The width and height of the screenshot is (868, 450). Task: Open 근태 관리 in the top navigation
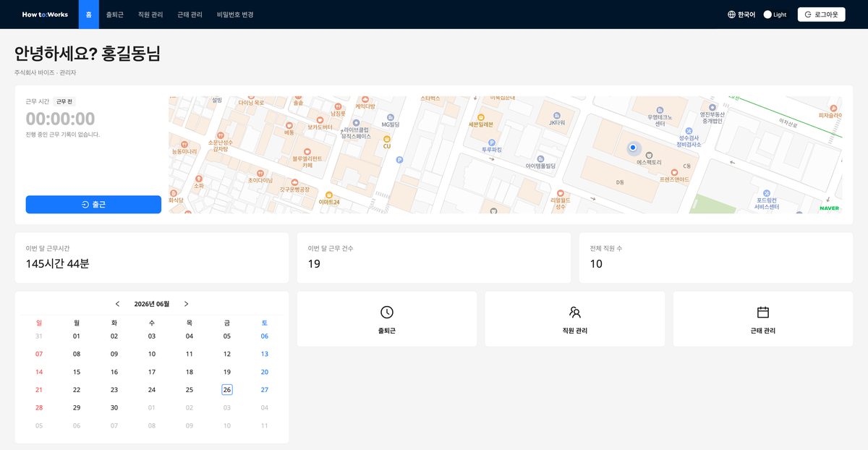(190, 14)
